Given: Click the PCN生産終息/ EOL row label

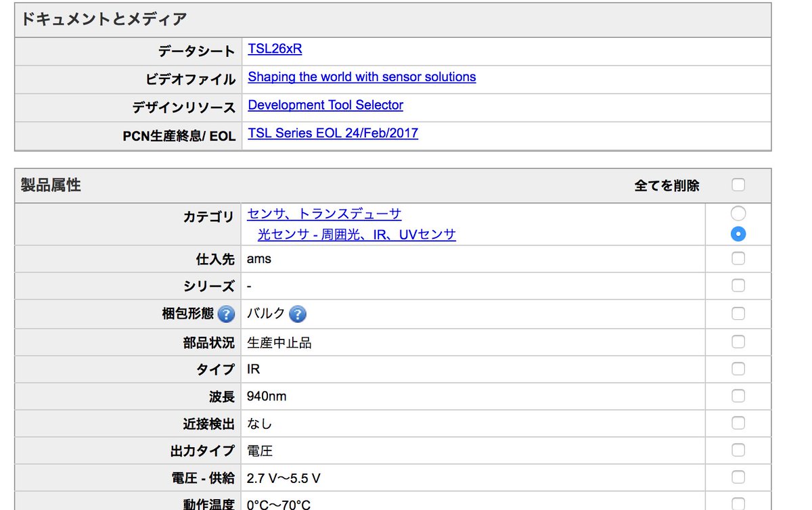Looking at the screenshot, I should point(179,136).
